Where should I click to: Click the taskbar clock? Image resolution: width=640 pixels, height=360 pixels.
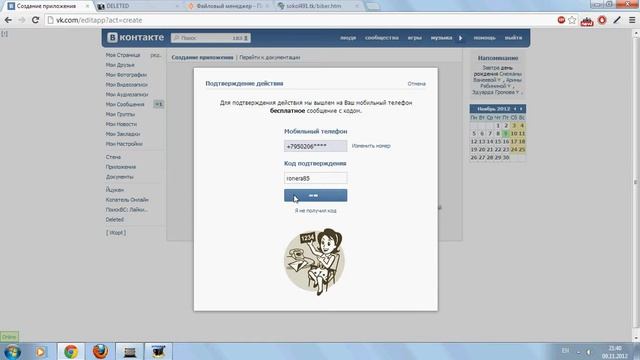pyautogui.click(x=615, y=352)
